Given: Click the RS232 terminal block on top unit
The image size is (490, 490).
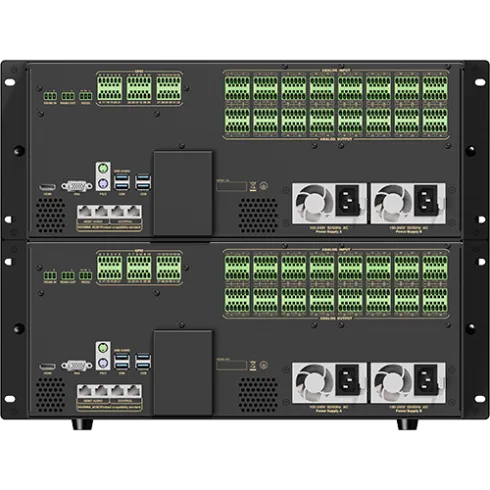Looking at the screenshot, I should [86, 96].
